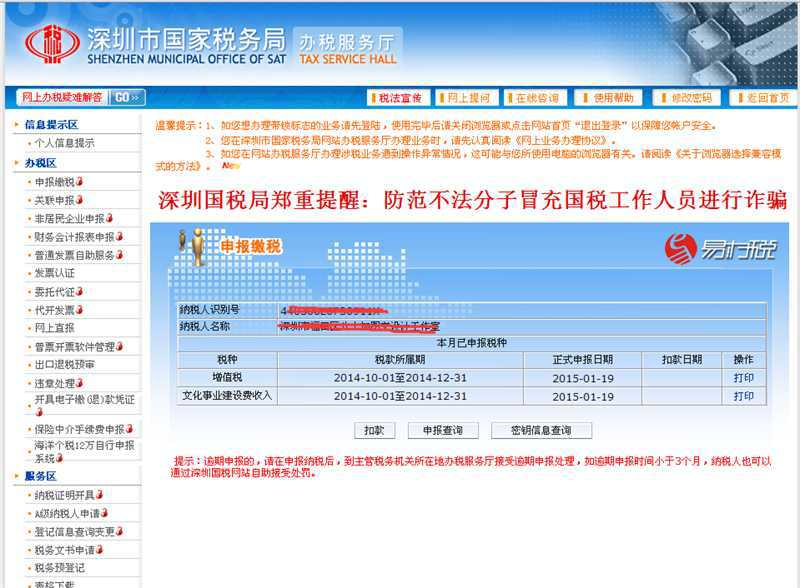The height and width of the screenshot is (588, 800).
Task: Click the 税款所属期 column header
Action: point(401,360)
